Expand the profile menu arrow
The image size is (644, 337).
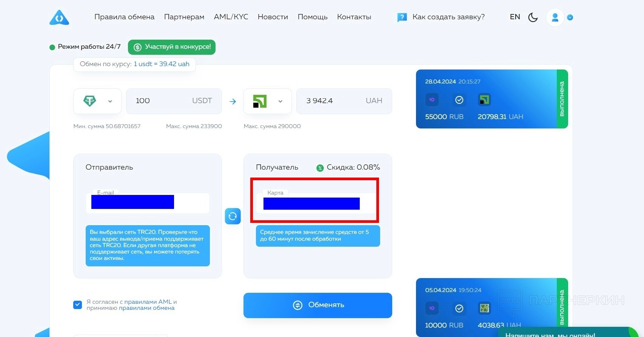[570, 17]
